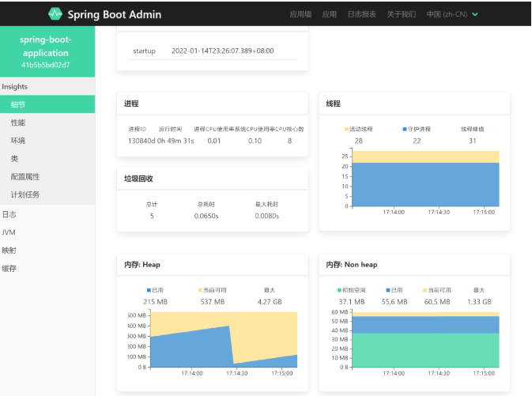Click inside the threads area chart
Image resolution: width=532 pixels, height=396 pixels.
tap(426, 179)
